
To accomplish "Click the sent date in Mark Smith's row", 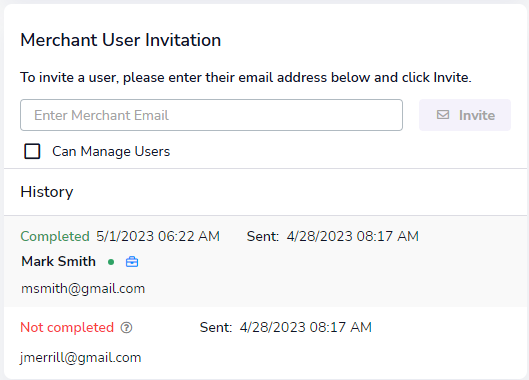I will [x=353, y=236].
